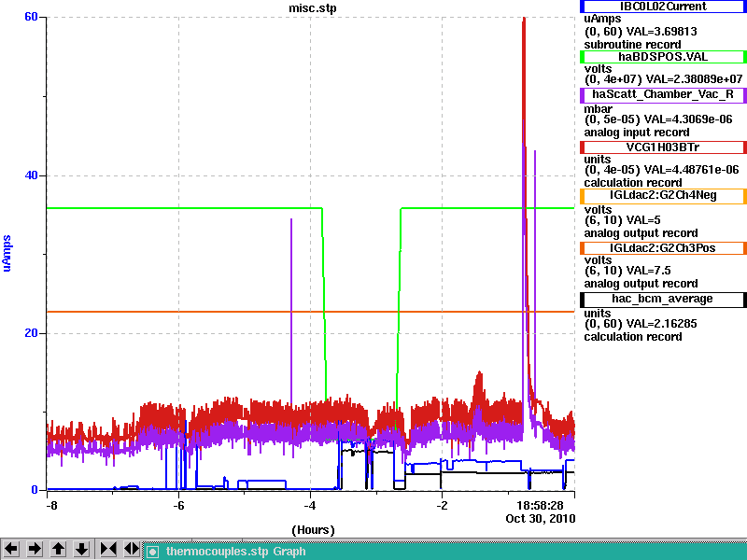Select IGLdac2:G2Ch4Neg legend button
This screenshot has width=747, height=560.
tap(663, 195)
